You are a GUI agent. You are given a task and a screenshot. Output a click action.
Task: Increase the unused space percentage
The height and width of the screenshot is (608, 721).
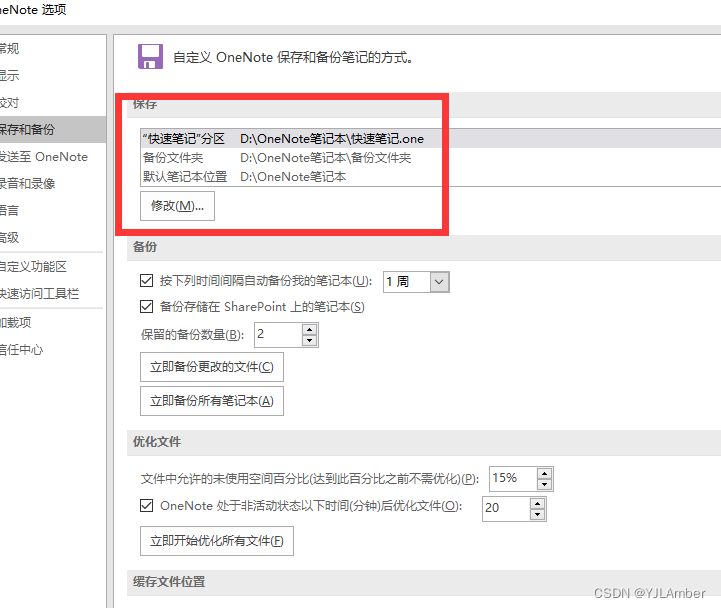(544, 473)
